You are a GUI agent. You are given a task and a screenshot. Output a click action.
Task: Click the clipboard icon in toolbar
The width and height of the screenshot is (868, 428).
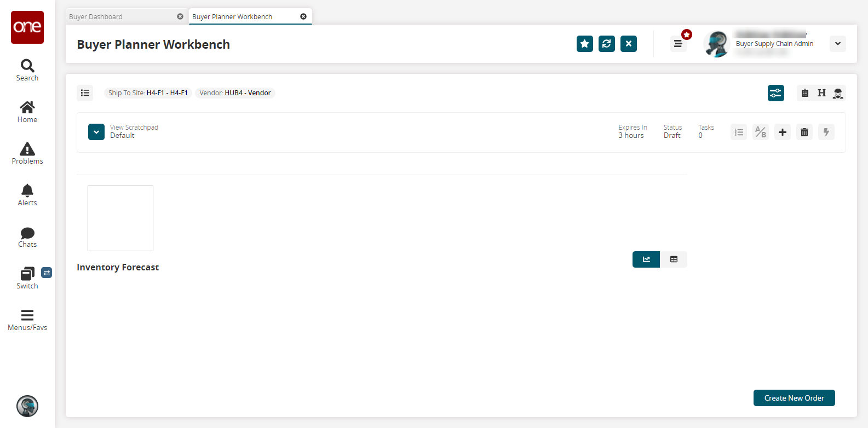pyautogui.click(x=805, y=93)
